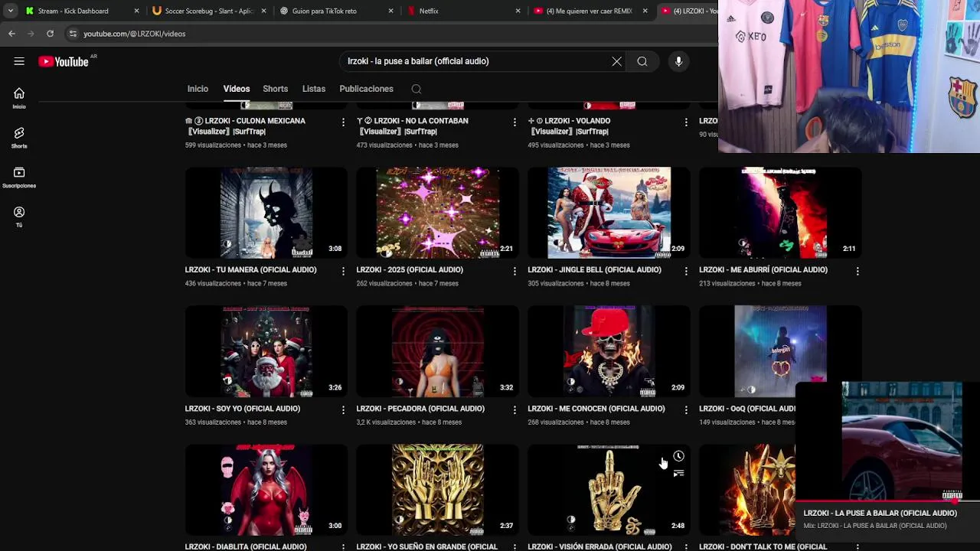Viewport: 980px width, 551px height.
Task: Open LRZOKI - TU MANERA title link
Action: (250, 270)
